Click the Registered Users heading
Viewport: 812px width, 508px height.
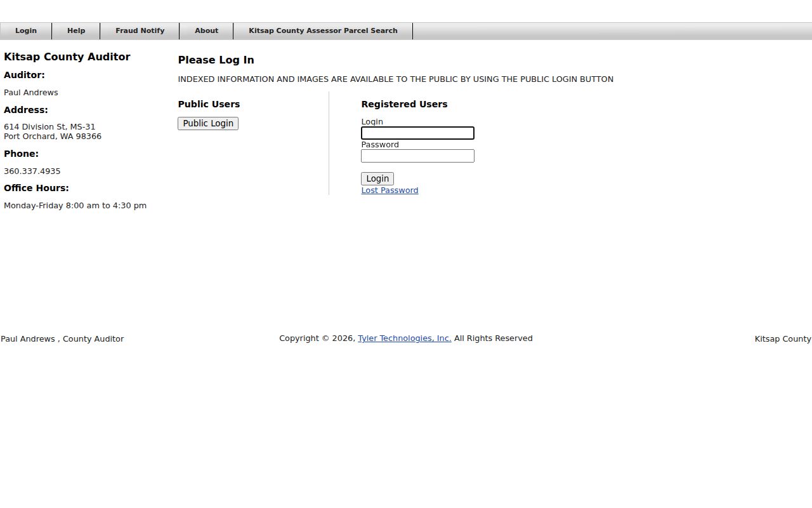pyautogui.click(x=405, y=104)
